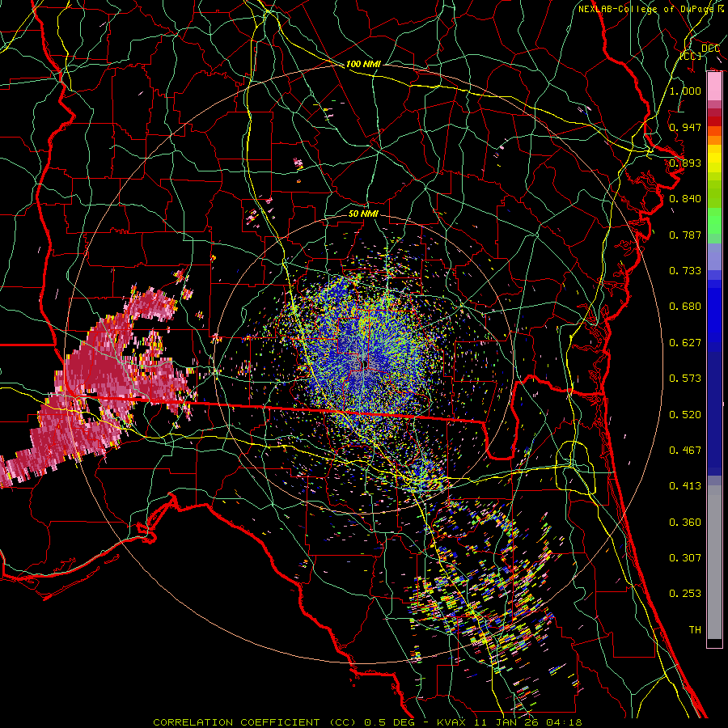Image resolution: width=728 pixels, height=728 pixels.
Task: Select the 0.733 legend value
Action: click(685, 271)
